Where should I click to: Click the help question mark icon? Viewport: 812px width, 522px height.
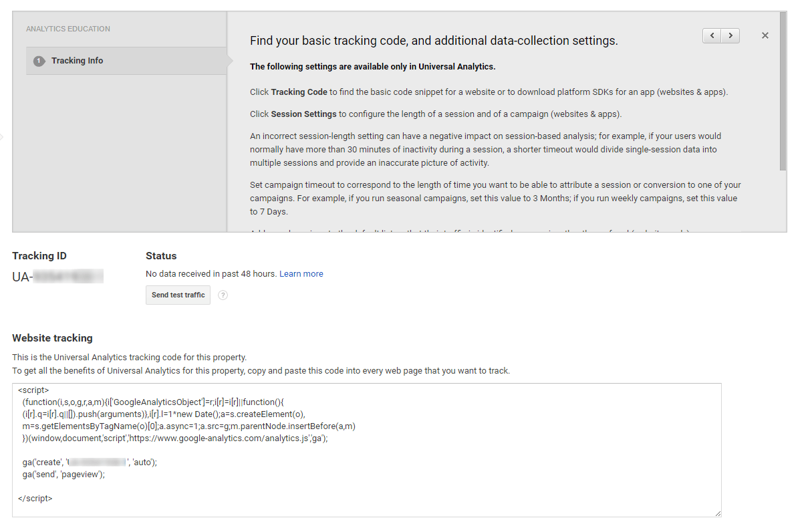tap(223, 295)
